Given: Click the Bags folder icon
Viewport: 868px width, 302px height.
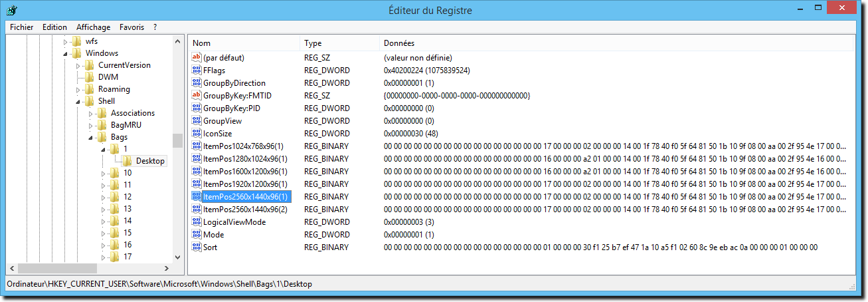Looking at the screenshot, I should point(102,137).
